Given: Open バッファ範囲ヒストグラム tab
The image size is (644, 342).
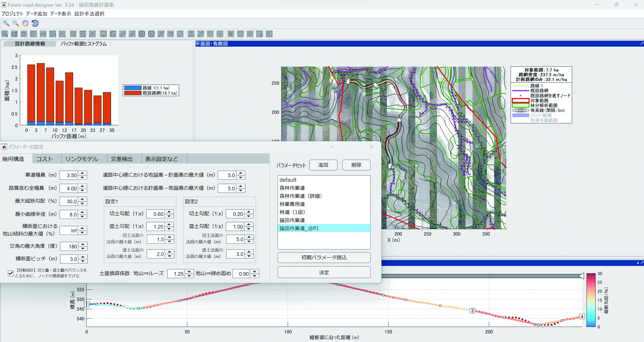Looking at the screenshot, I should pos(84,44).
